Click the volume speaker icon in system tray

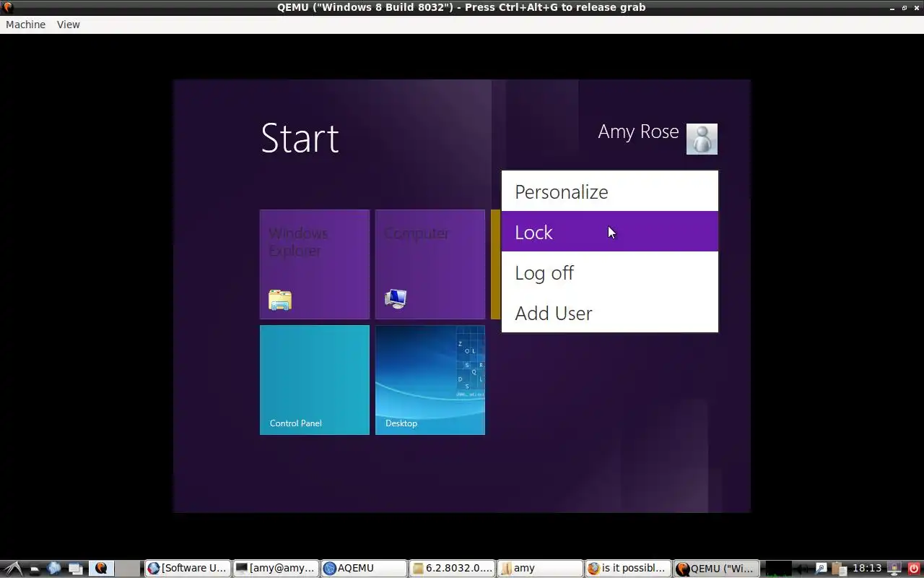point(802,569)
